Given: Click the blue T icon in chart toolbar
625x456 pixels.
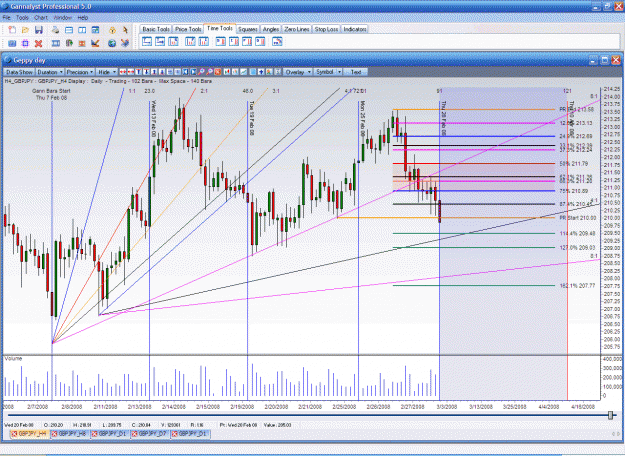Looking at the screenshot, I should [x=138, y=72].
